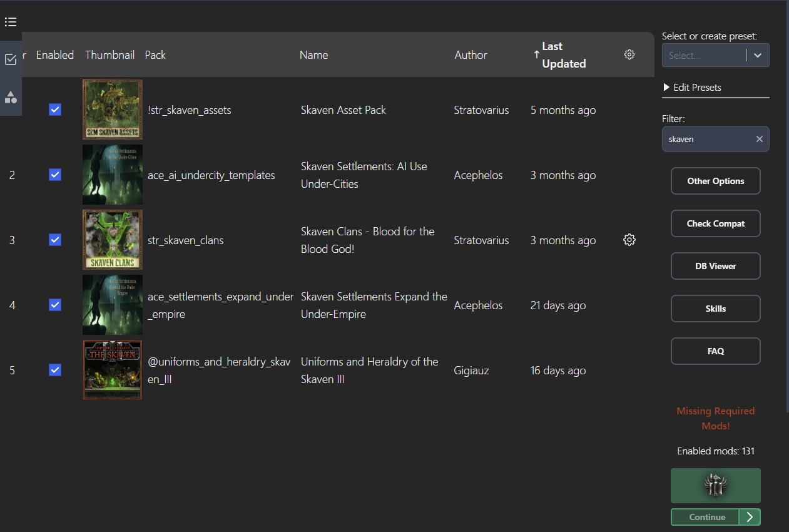Select ace_settlements_expand_under_empire pack name
Screen dimensions: 789x532
pyautogui.click(x=221, y=305)
